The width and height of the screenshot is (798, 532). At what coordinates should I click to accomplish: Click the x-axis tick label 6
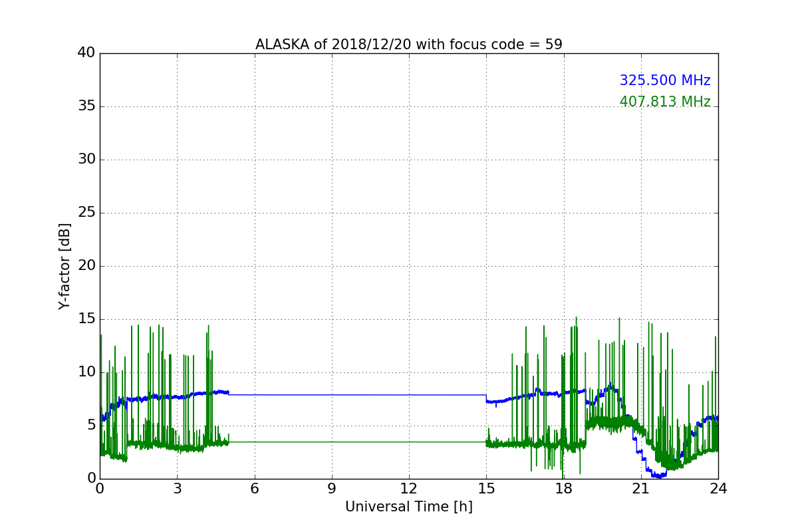tap(254, 489)
